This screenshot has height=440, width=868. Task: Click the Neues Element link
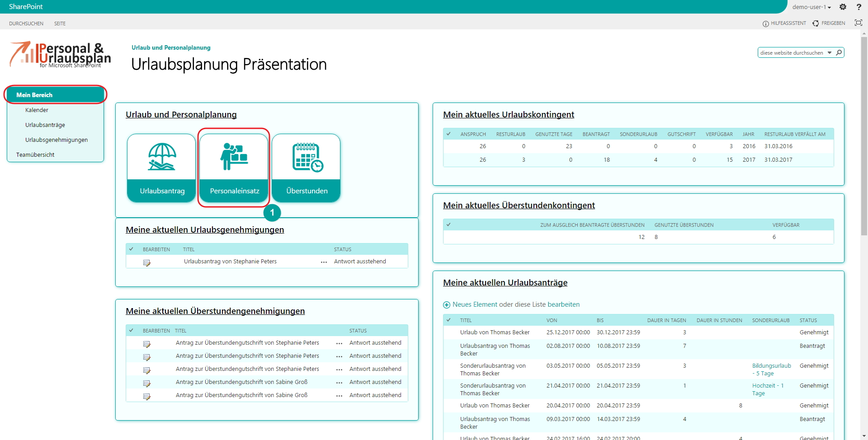475,304
